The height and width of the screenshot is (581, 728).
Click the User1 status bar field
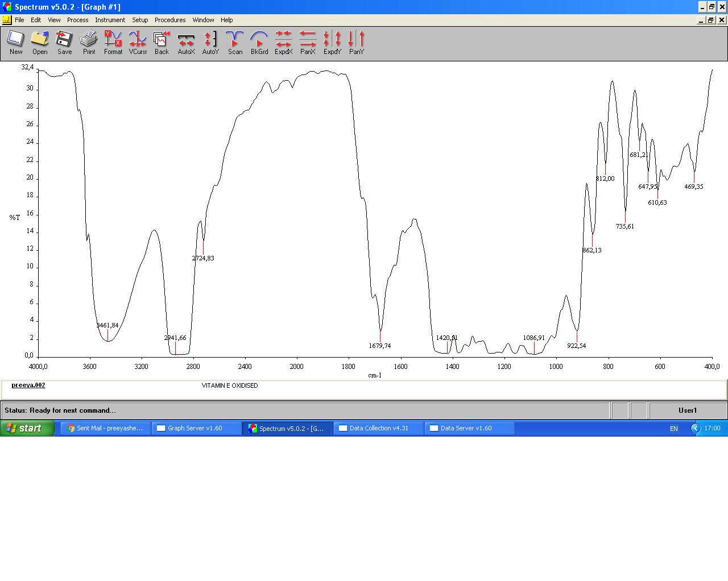click(x=688, y=410)
